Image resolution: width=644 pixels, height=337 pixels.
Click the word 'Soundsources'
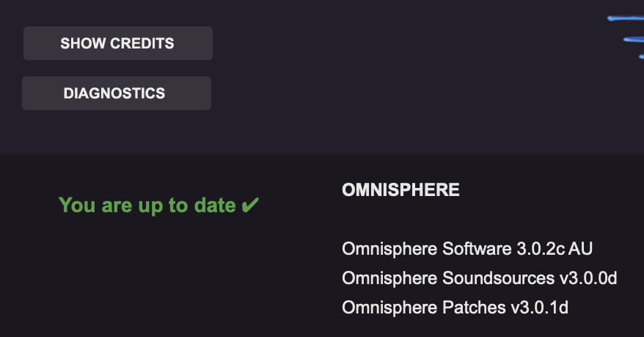(498, 278)
